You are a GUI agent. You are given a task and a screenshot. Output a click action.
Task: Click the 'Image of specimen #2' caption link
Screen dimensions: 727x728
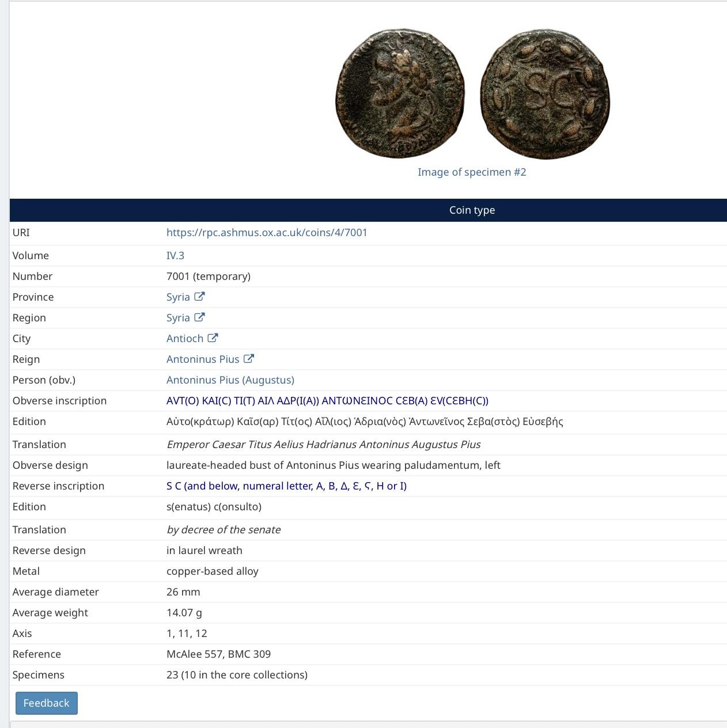click(x=472, y=172)
